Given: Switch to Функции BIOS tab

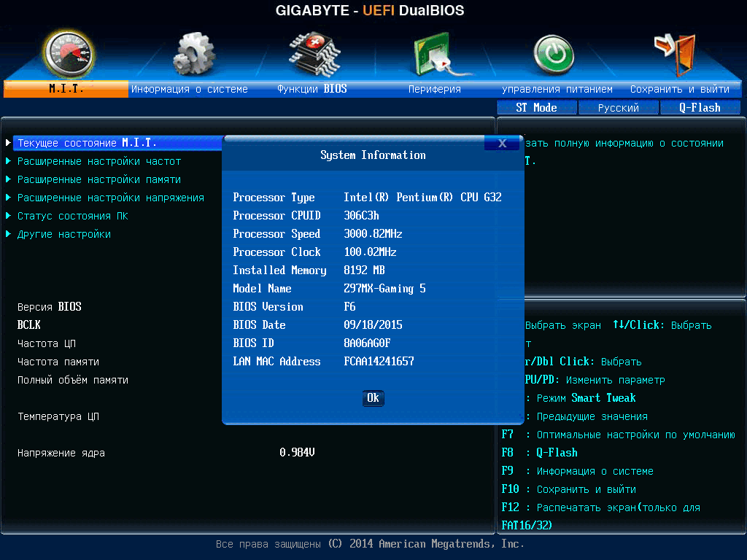Looking at the screenshot, I should click(312, 89).
